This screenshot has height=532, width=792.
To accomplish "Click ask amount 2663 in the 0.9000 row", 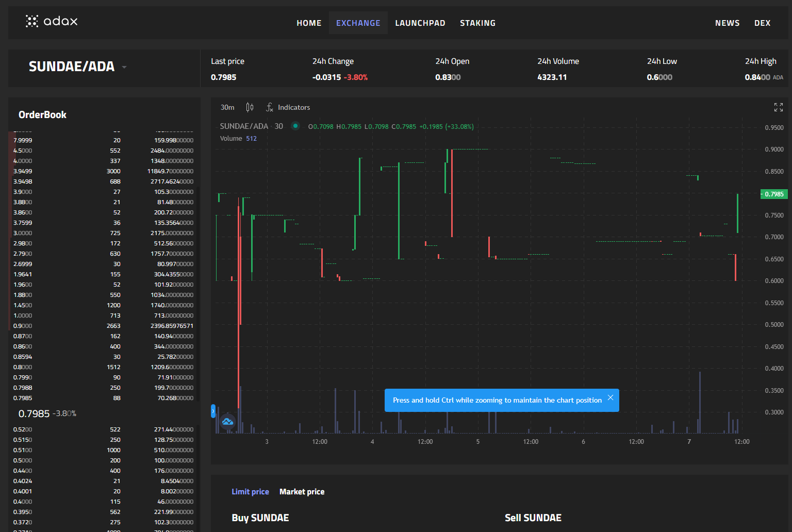I will (x=113, y=326).
